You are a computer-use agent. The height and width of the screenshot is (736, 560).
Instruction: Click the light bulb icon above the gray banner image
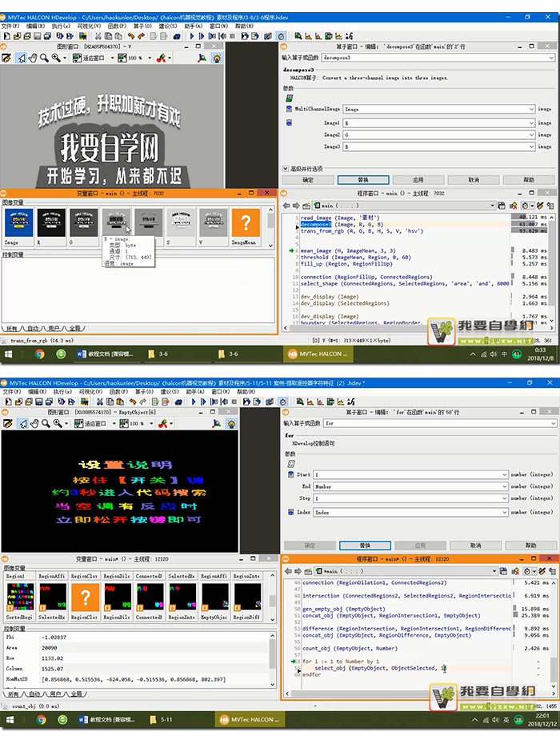point(216,58)
